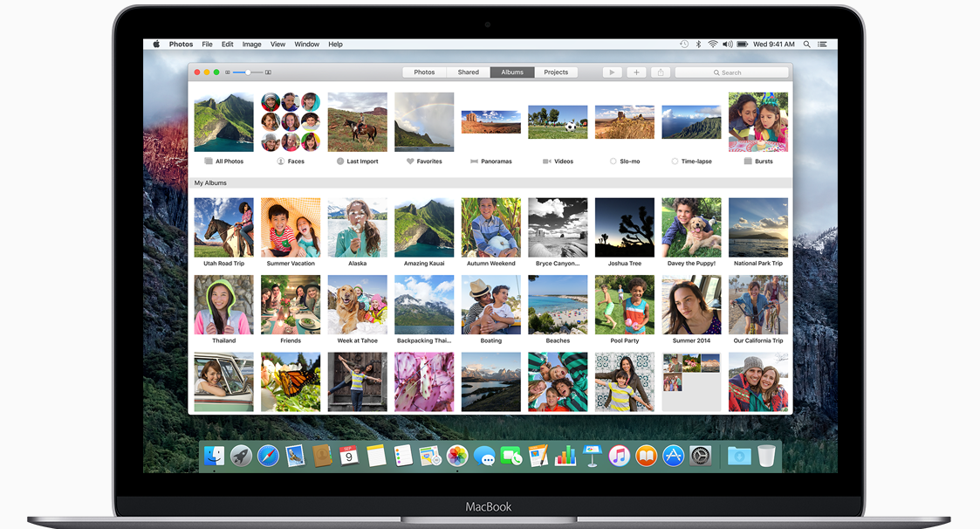This screenshot has width=980, height=529.
Task: Select the Albums tab
Action: pos(512,72)
